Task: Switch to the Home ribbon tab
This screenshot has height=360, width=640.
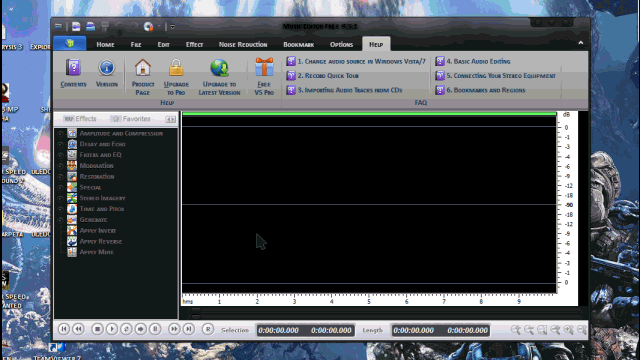Action: coord(105,44)
